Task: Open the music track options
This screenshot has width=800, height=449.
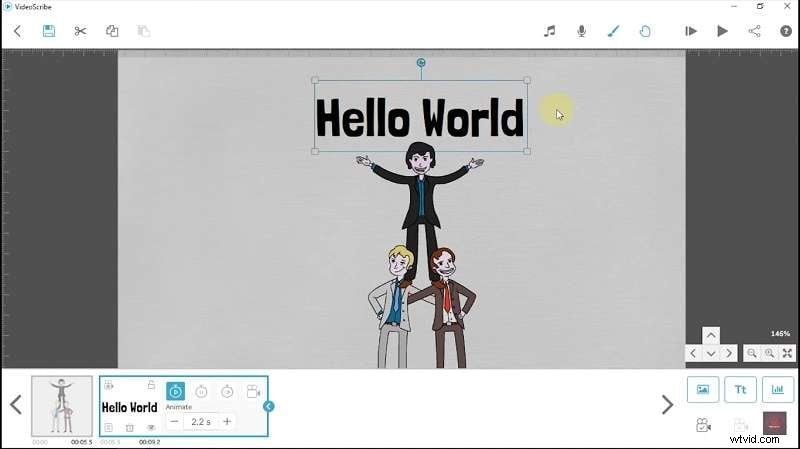Action: point(549,31)
